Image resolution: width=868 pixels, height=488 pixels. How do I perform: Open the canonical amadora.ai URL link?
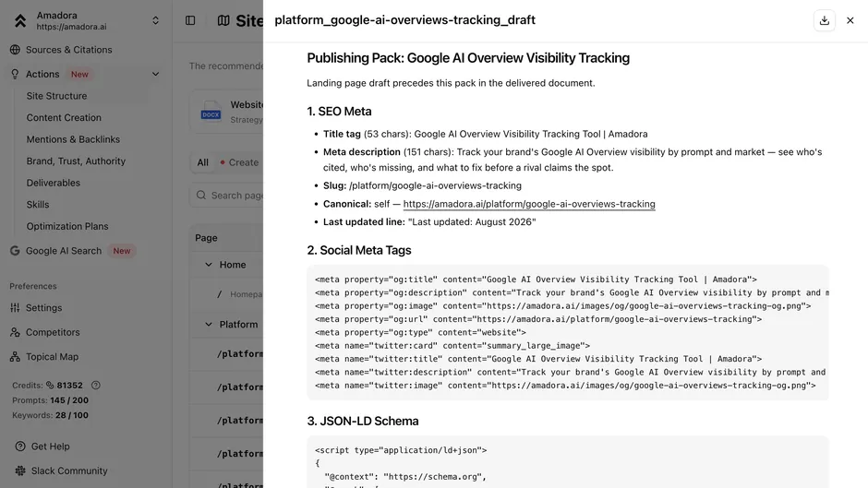[529, 204]
